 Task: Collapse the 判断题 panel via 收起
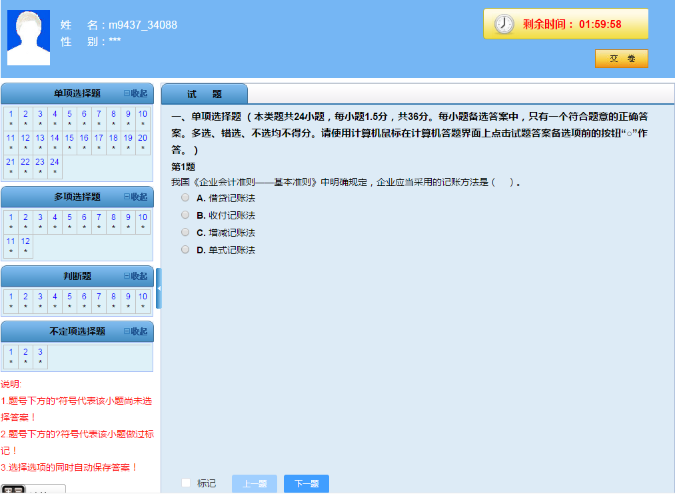pyautogui.click(x=136, y=276)
